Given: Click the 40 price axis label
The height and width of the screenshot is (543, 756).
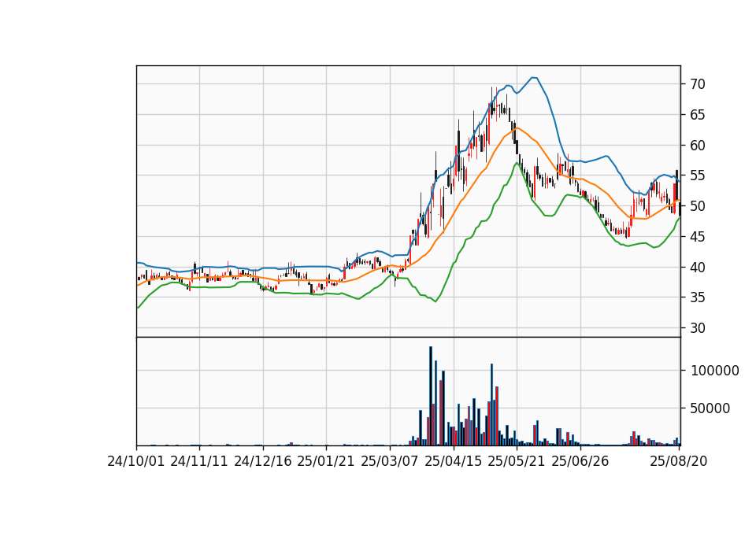Looking at the screenshot, I should [x=698, y=267].
